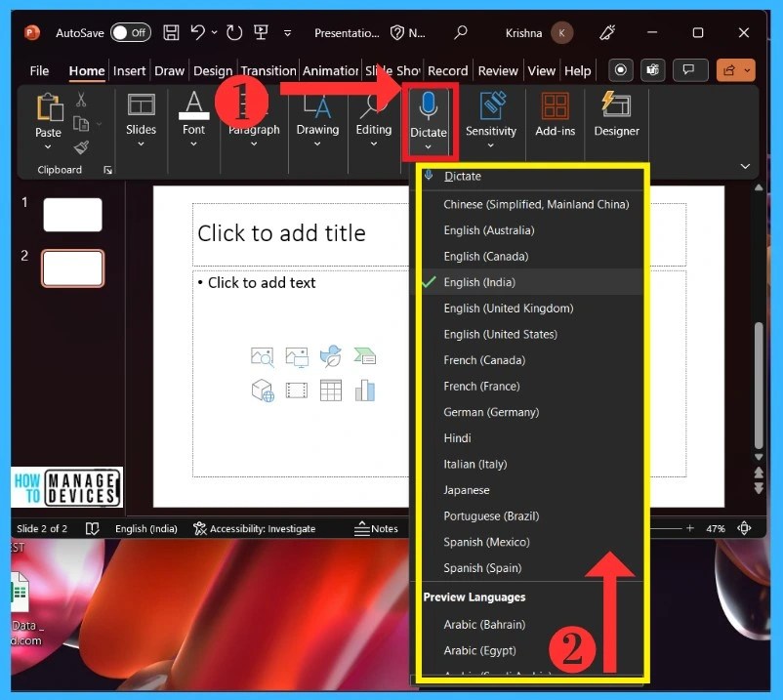Select the Dictate microphone icon

[429, 105]
